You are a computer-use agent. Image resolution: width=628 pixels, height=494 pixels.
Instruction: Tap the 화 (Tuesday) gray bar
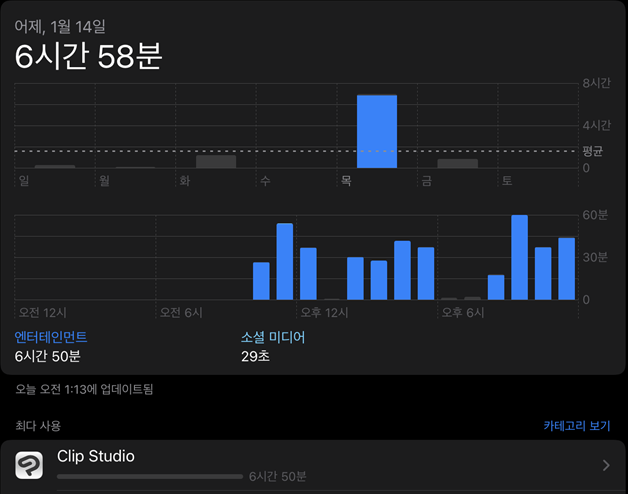[216, 161]
